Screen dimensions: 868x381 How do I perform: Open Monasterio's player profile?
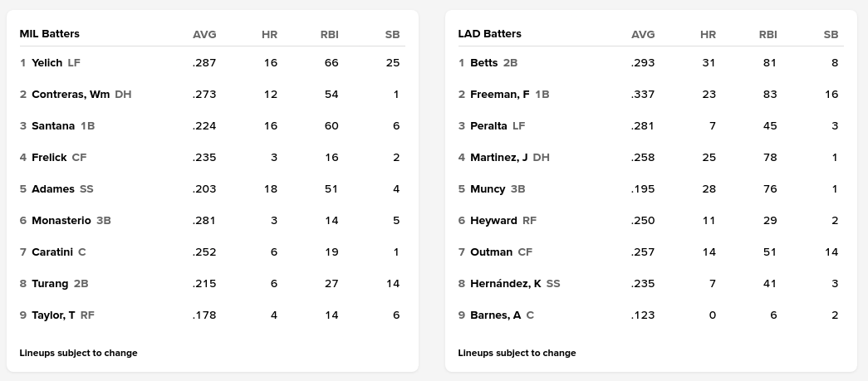(61, 220)
